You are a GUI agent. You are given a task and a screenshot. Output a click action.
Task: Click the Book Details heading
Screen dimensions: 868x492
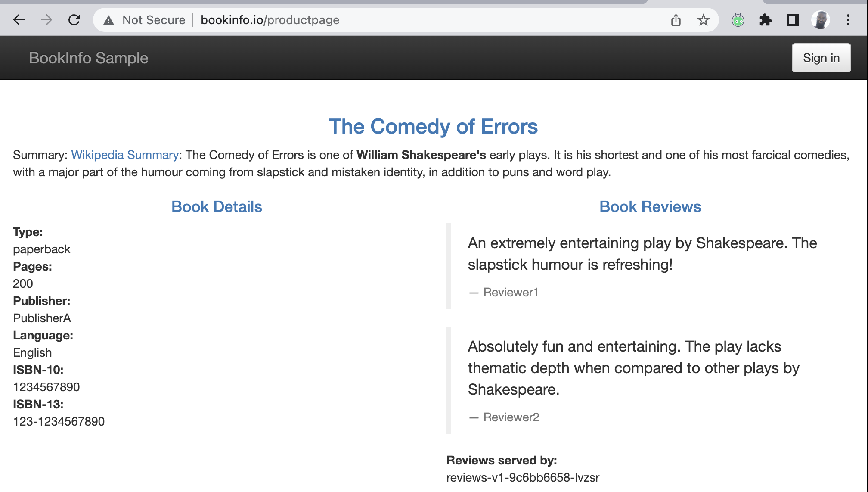pyautogui.click(x=217, y=207)
